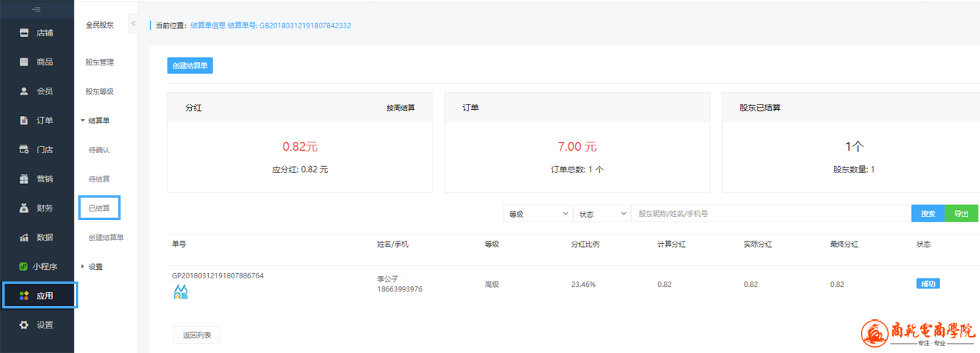Click the 门店 store icon in sidebar
Viewport: 980px width, 353px height.
click(x=24, y=150)
